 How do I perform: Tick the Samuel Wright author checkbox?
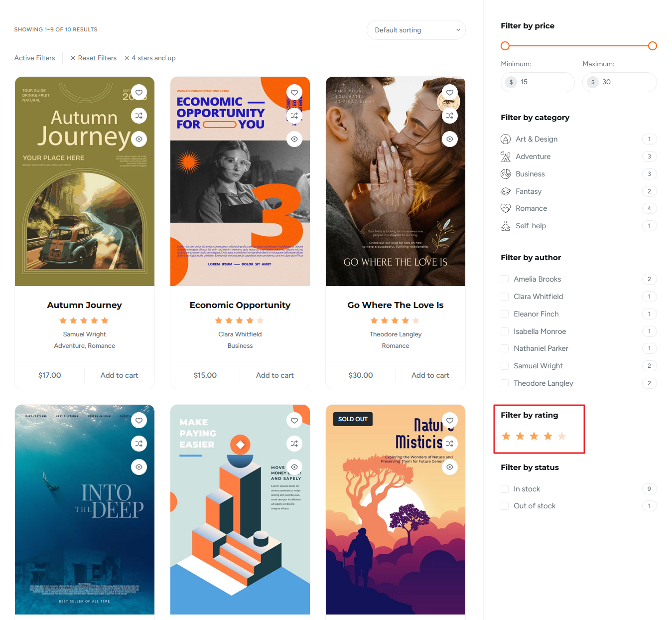pyautogui.click(x=505, y=366)
